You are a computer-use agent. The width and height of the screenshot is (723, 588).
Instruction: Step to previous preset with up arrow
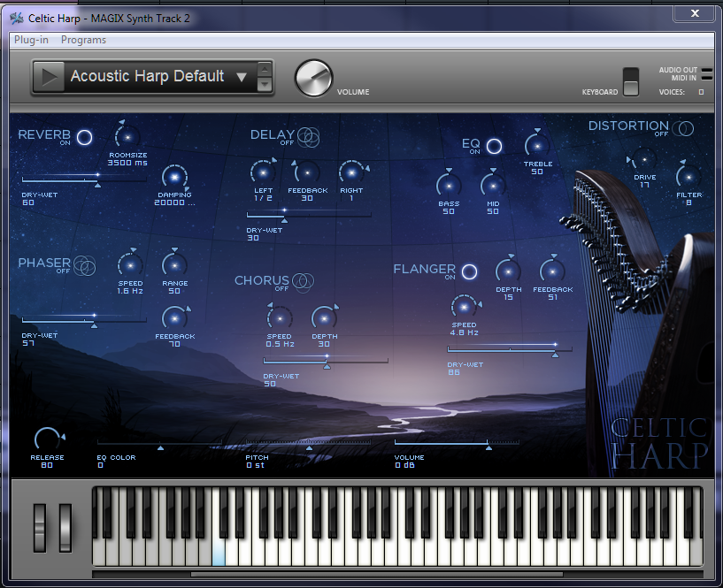point(265,70)
